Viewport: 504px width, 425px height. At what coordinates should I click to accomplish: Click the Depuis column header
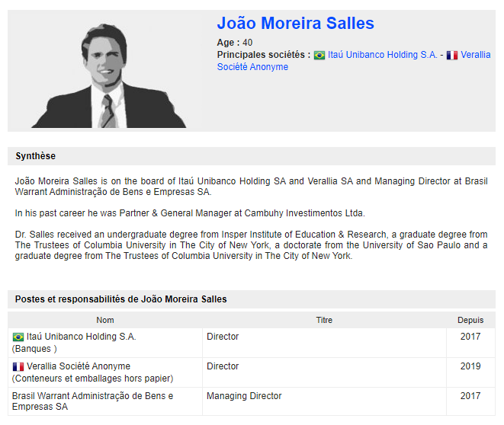point(470,321)
